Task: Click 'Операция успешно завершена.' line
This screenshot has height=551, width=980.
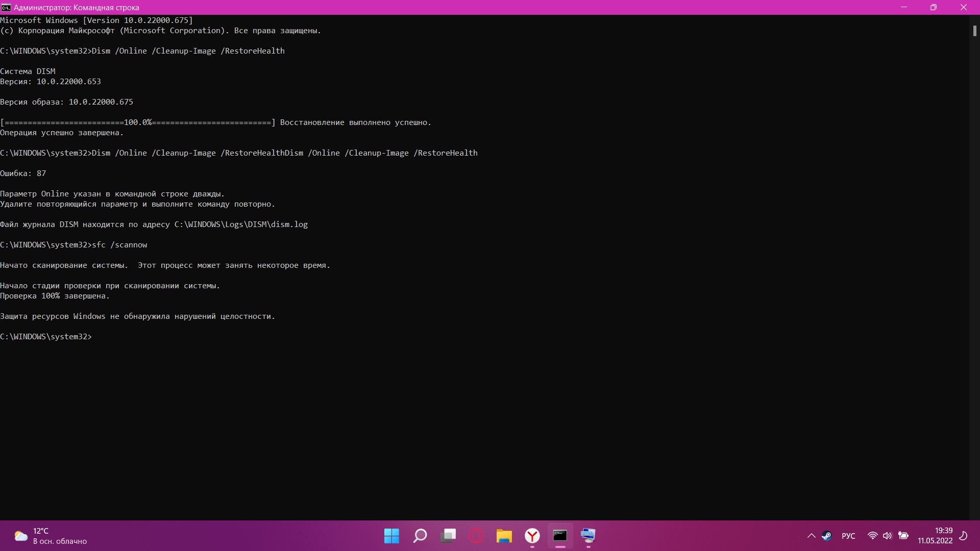Action: 62,133
